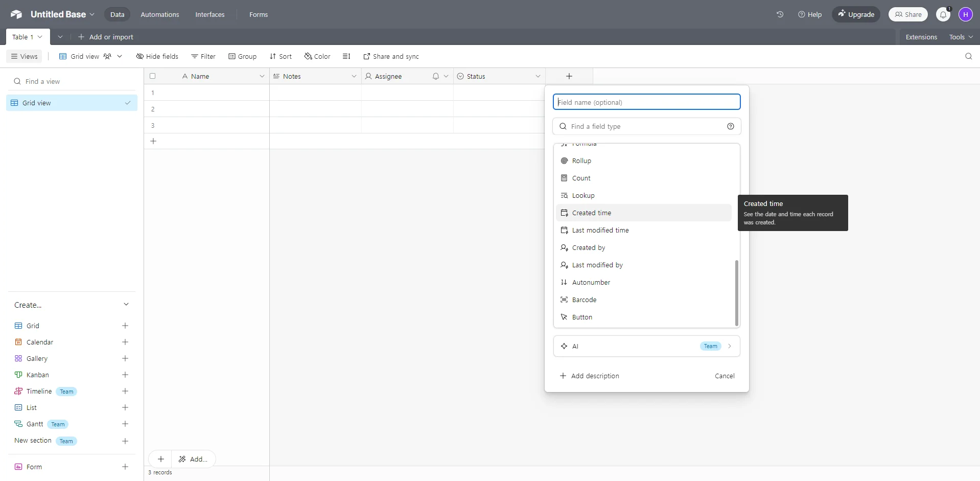
Task: Click plus icon next to Calendar view
Action: (125, 342)
